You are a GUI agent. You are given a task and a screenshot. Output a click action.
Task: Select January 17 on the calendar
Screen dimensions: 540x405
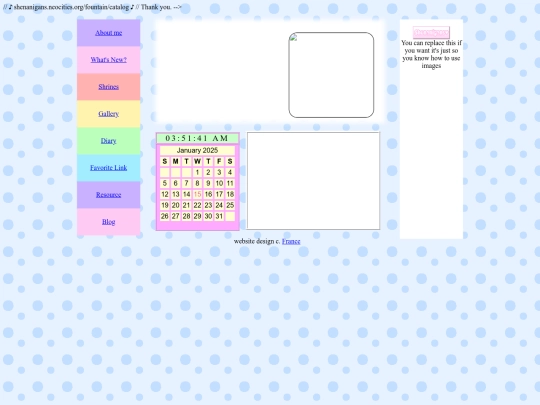point(219,194)
